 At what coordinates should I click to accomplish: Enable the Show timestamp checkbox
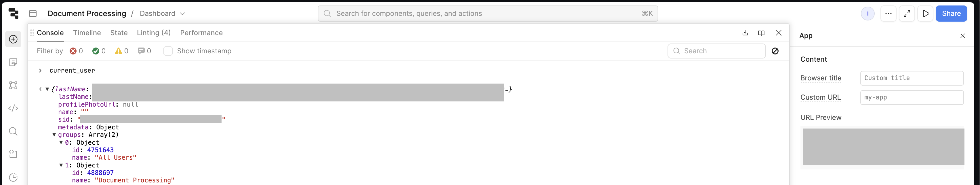168,51
